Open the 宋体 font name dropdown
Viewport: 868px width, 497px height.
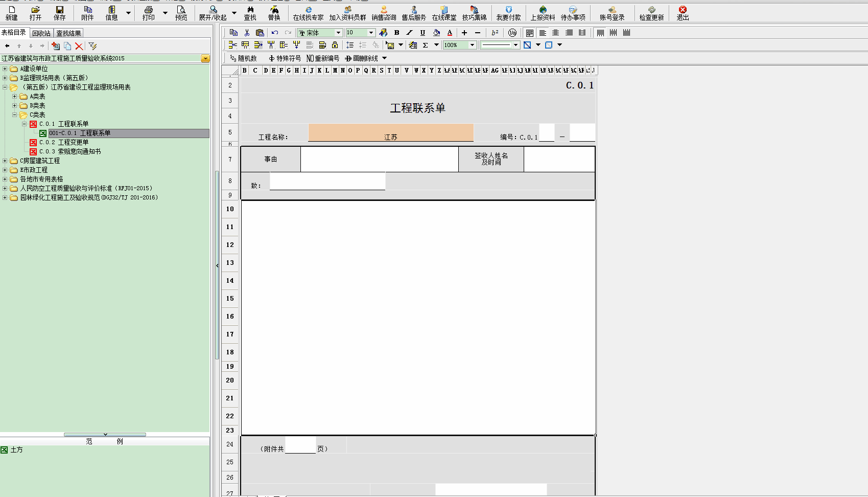[338, 33]
